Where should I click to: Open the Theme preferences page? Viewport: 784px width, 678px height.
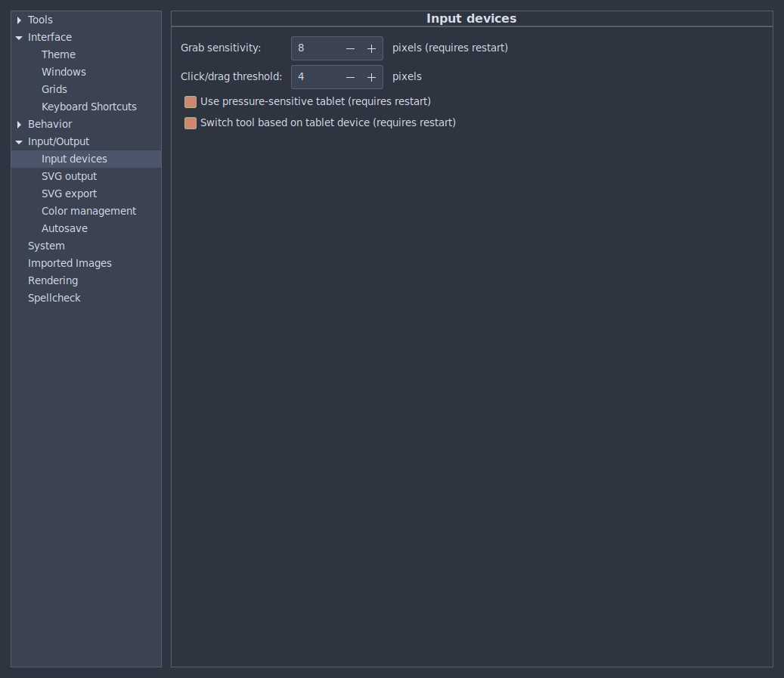(x=58, y=54)
